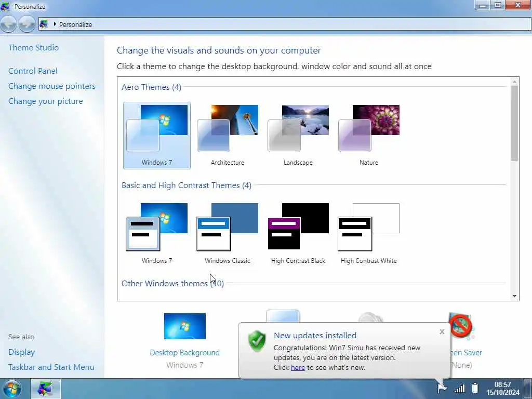Viewport: 532px width, 399px height.
Task: Close the New updates installed notification
Action: [x=442, y=332]
